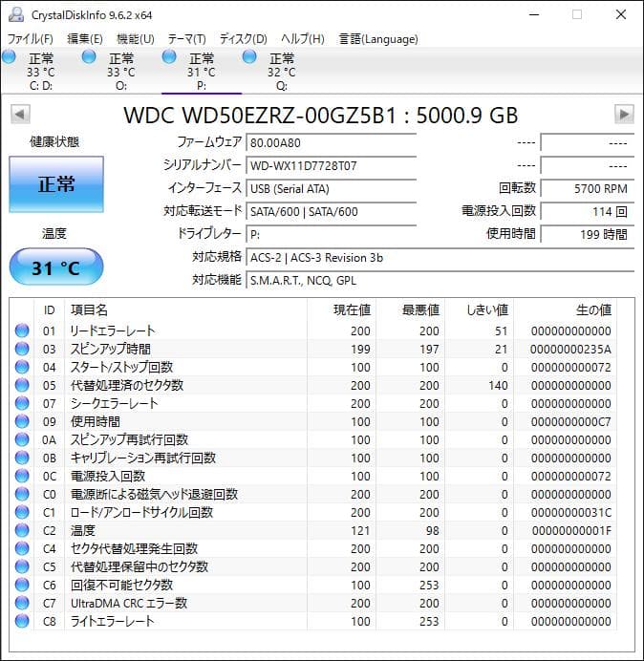The height and width of the screenshot is (661, 644).
Task: Click status orb for attribute 0A スピンアップ再試行回数
Action: click(x=22, y=439)
